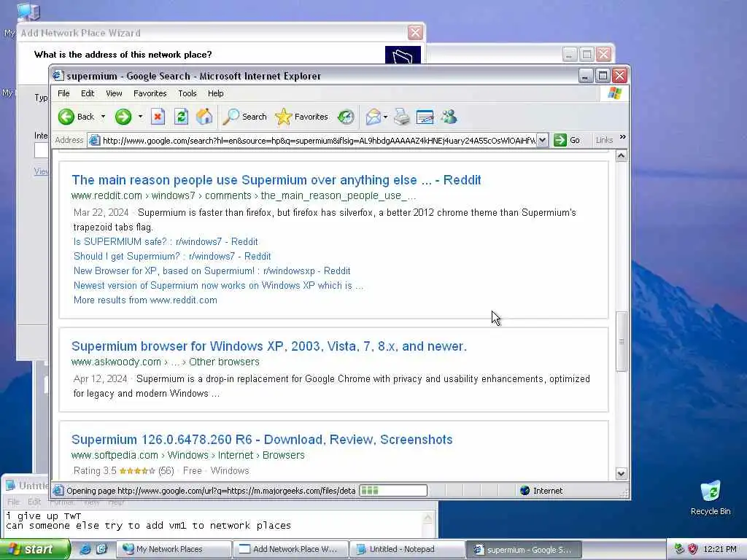747x560 pixels.
Task: Open the Messenger people icon
Action: (x=449, y=117)
